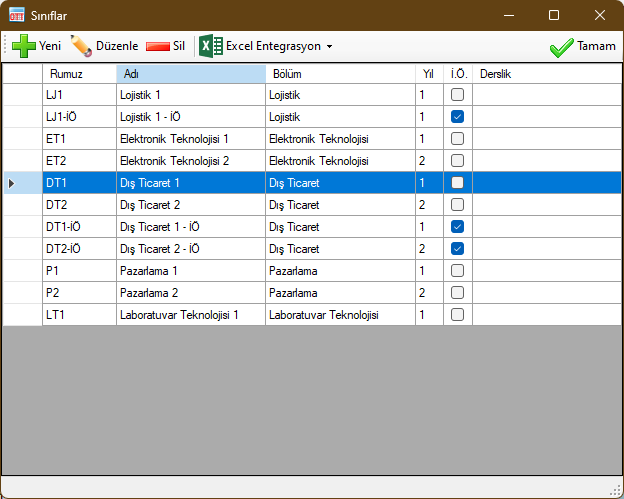This screenshot has width=624, height=499.
Task: Click the green checkmark Tamam icon
Action: coord(561,46)
